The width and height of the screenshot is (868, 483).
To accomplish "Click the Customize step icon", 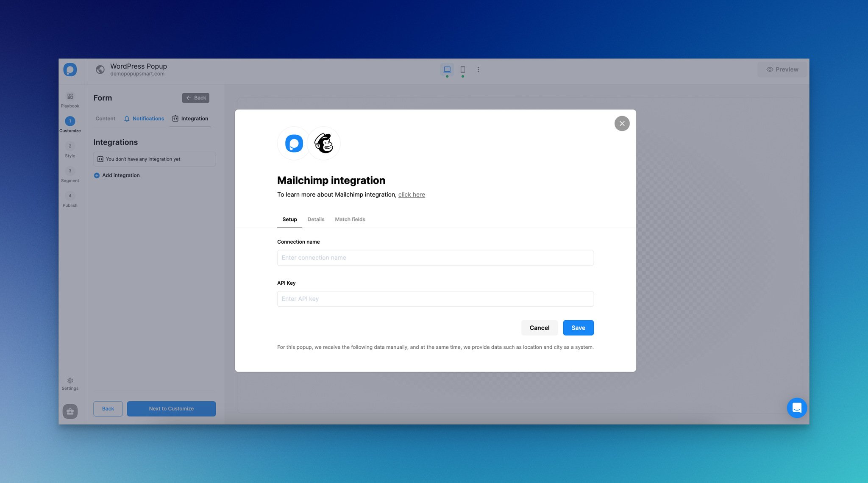I will (x=70, y=121).
